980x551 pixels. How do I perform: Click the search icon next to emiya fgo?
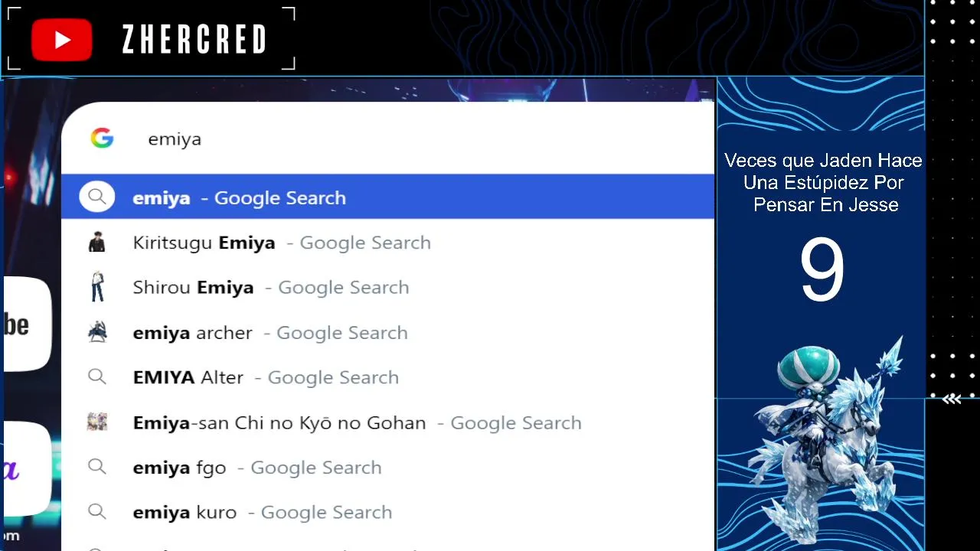click(97, 467)
